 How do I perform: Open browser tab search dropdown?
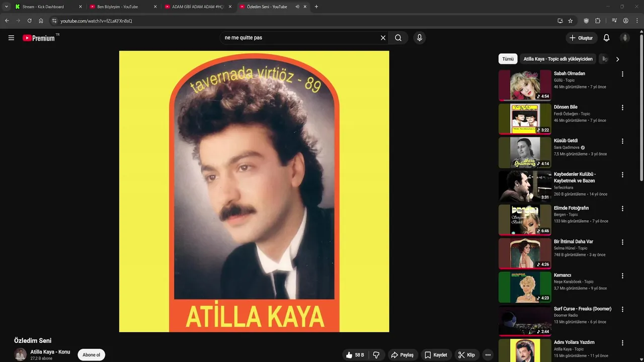[6, 7]
